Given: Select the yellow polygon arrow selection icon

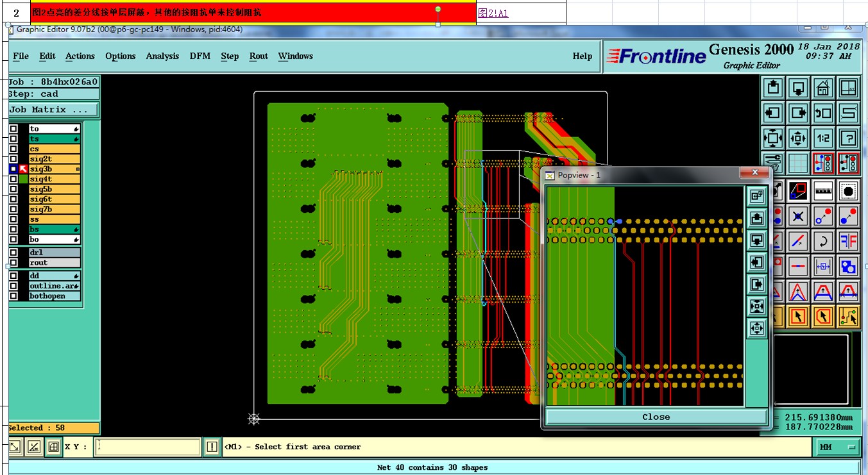Looking at the screenshot, I should (823, 316).
